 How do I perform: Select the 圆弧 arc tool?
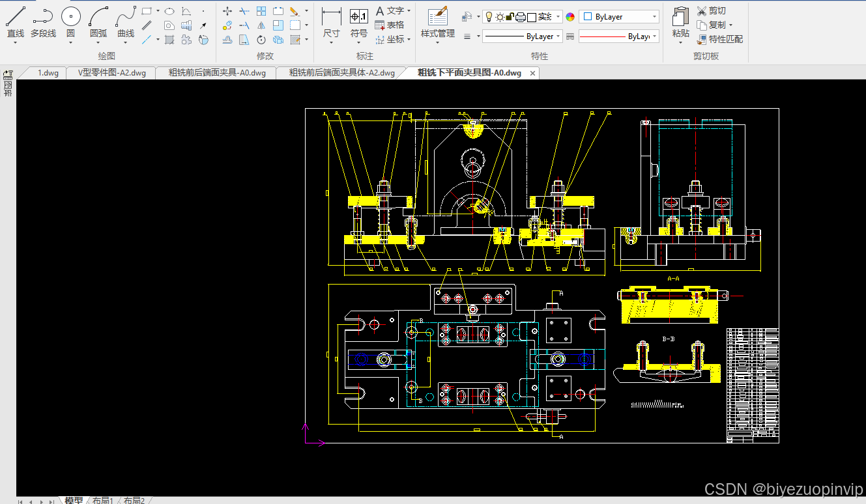pos(98,23)
